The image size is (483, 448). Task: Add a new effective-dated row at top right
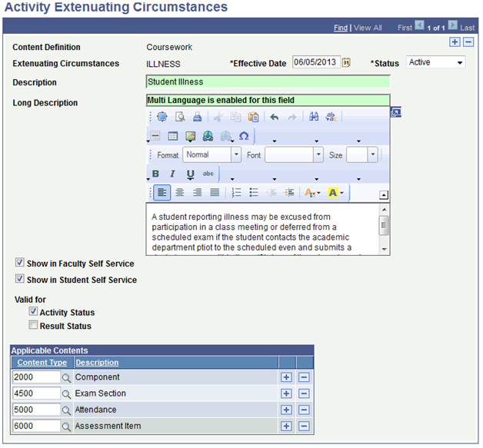455,41
